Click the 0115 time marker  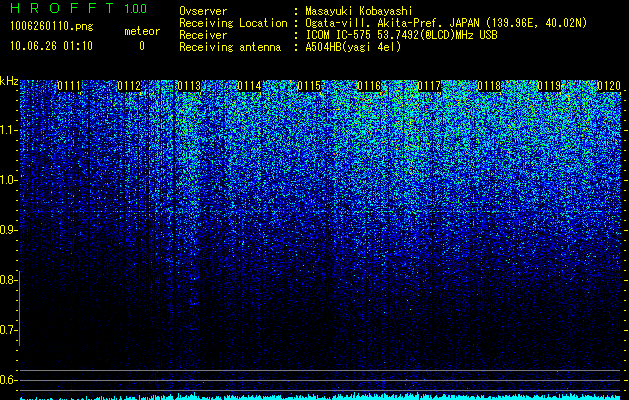(x=309, y=86)
